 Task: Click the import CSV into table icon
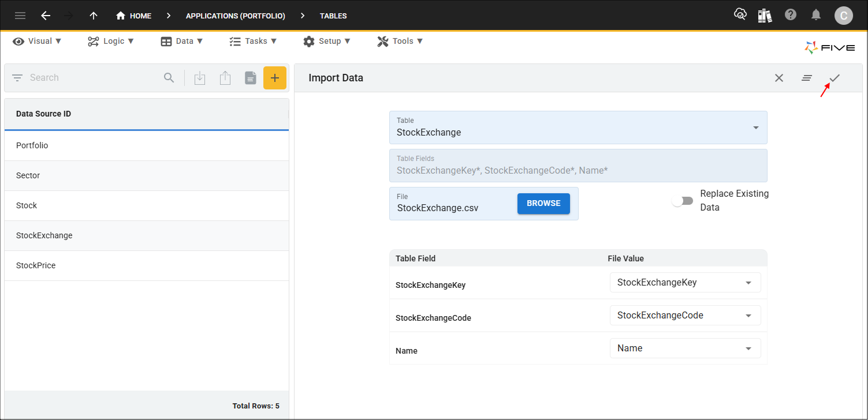tap(200, 78)
